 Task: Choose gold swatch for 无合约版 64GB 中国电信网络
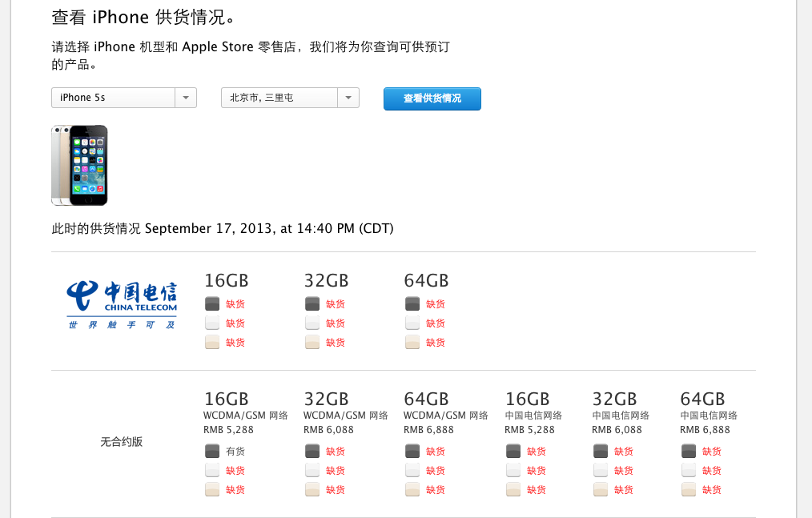click(689, 489)
